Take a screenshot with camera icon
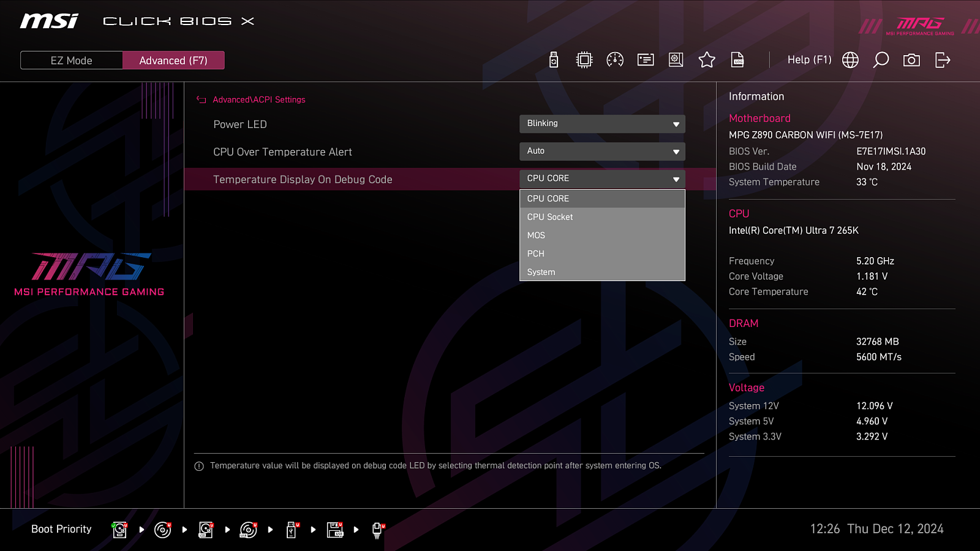 (911, 60)
